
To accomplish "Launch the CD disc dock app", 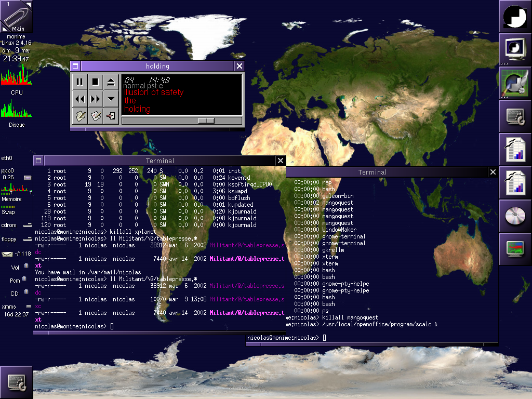I will tap(515, 216).
